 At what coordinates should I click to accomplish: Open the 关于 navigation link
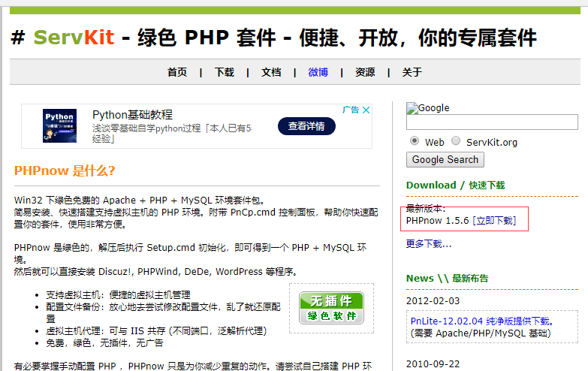pos(412,72)
